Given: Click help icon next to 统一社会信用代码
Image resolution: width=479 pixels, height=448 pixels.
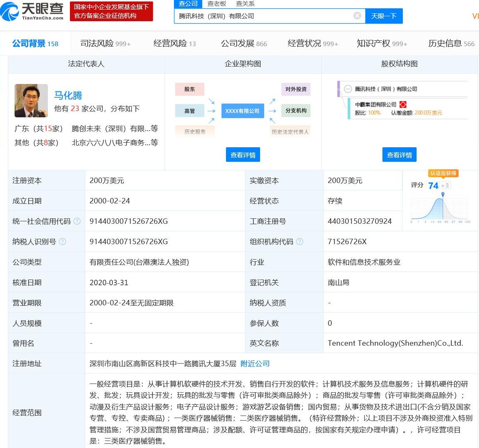Looking at the screenshot, I should click(x=77, y=221).
